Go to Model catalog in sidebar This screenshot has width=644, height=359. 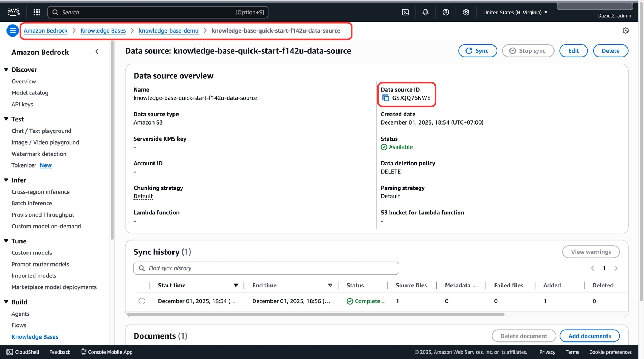[30, 93]
